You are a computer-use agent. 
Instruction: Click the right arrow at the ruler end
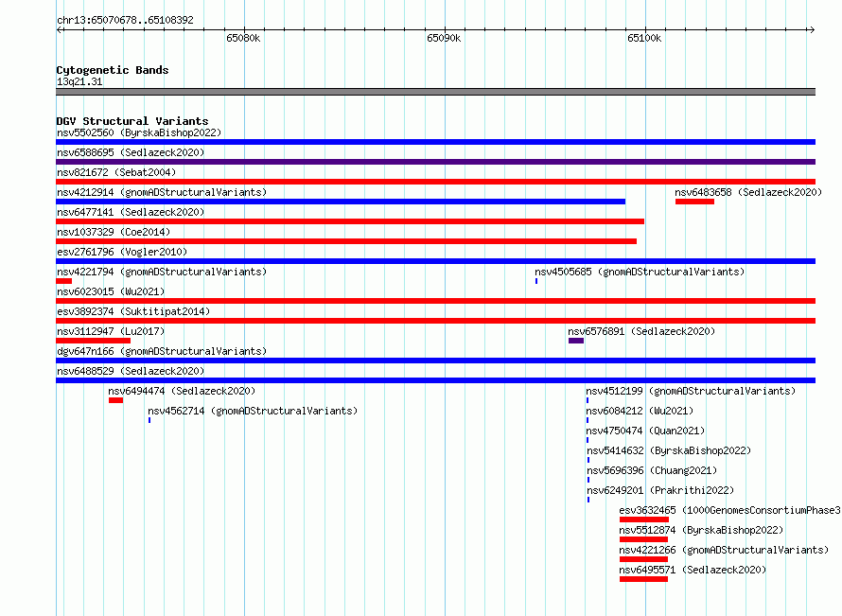(x=812, y=29)
